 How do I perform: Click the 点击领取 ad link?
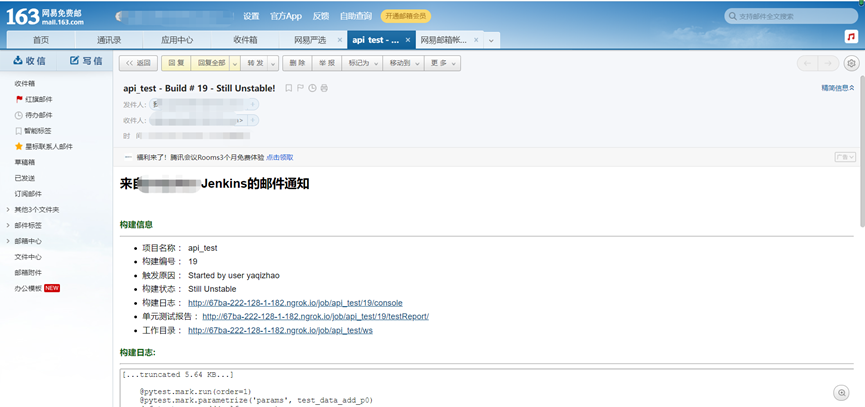(x=280, y=157)
